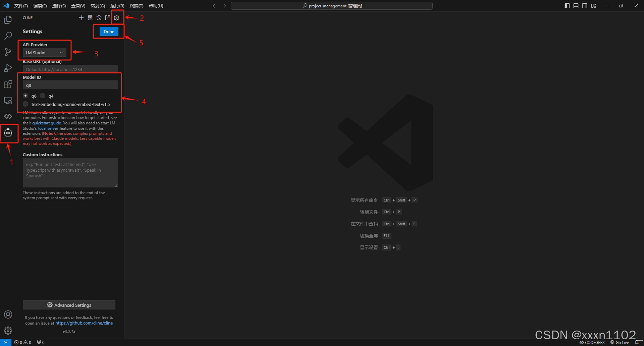Open the Search view in activity bar
This screenshot has height=346, width=644.
click(x=8, y=36)
